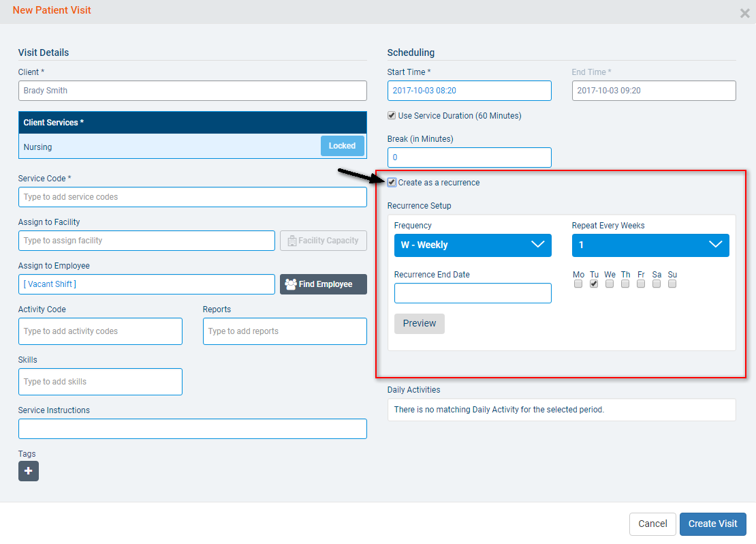
Task: Close the New Patient Visit dialog
Action: point(744,13)
